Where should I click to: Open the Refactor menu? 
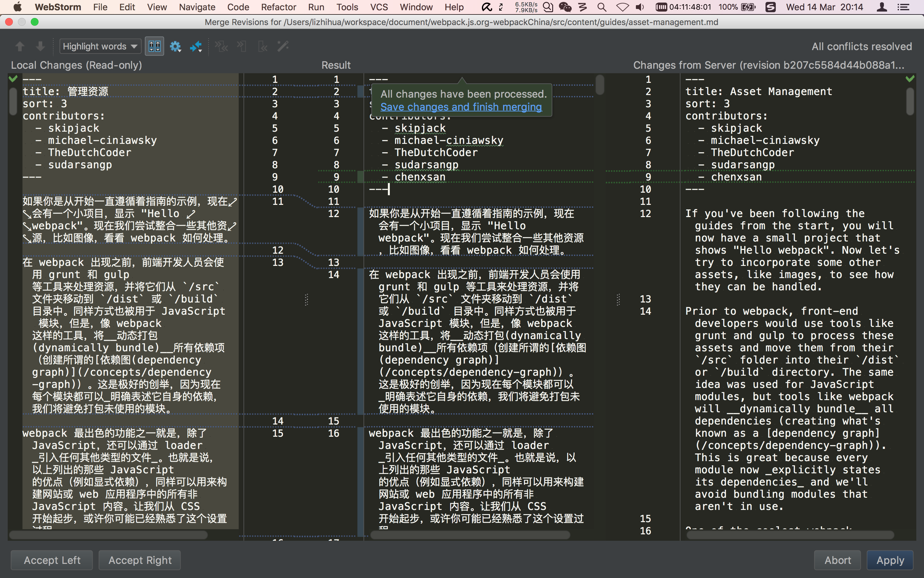pos(278,7)
